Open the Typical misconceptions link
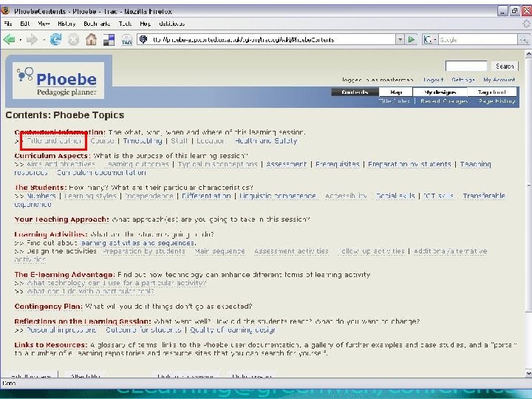 pos(218,164)
